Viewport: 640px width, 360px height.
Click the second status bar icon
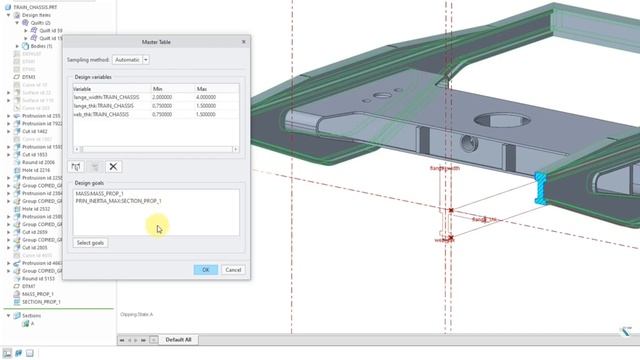click(18, 353)
